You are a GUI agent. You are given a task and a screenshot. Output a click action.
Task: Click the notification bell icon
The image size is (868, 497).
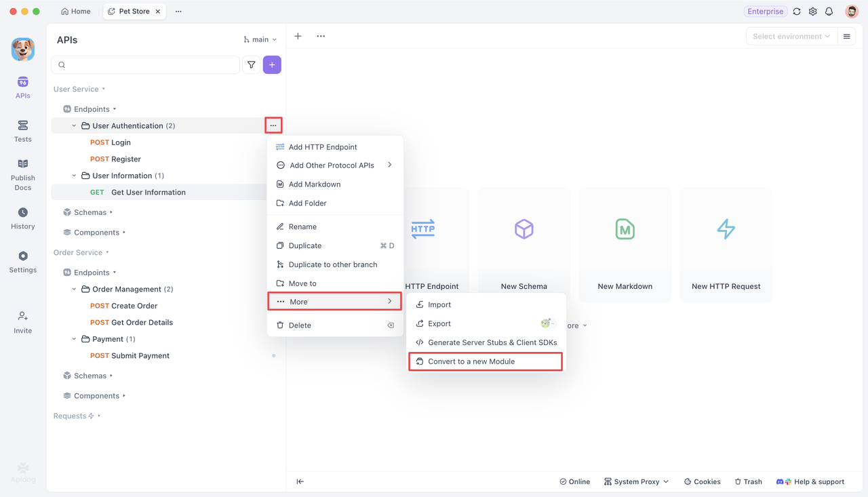[829, 11]
